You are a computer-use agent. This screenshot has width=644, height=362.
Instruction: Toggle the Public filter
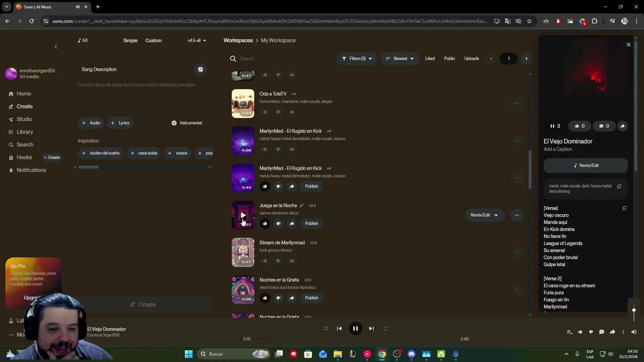coord(449,58)
